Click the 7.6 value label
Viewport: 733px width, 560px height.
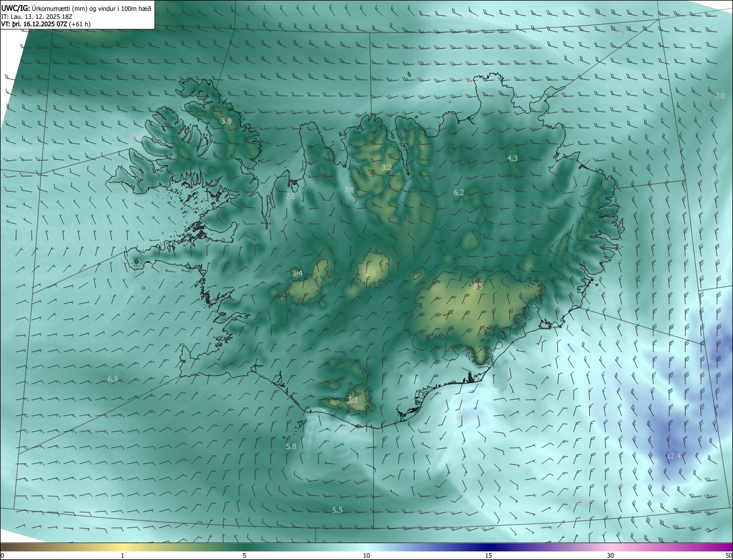coord(290,196)
